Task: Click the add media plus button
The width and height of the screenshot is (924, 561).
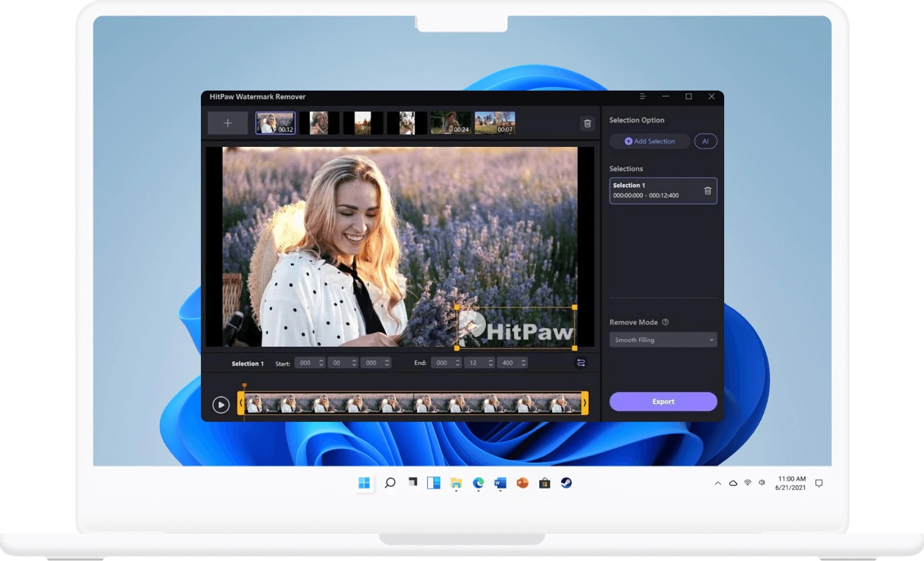Action: pos(227,123)
